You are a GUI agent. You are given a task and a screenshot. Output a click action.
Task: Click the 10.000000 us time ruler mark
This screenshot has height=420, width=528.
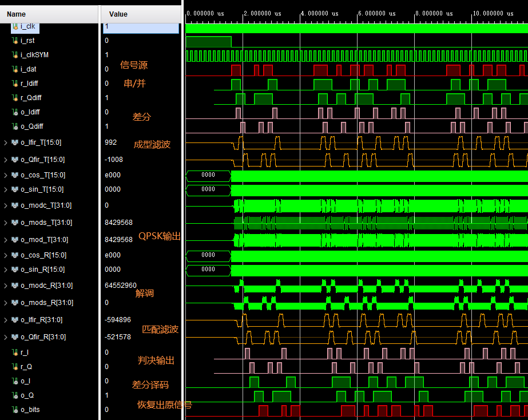493,14
